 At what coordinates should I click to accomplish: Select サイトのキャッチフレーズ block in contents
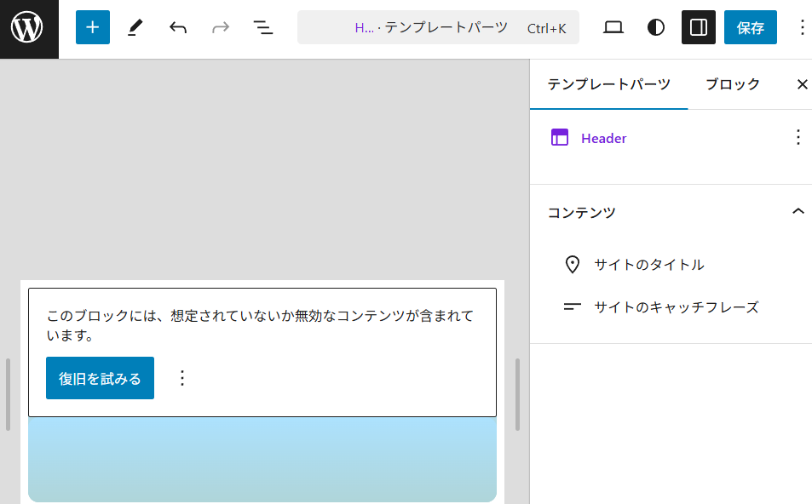click(676, 307)
